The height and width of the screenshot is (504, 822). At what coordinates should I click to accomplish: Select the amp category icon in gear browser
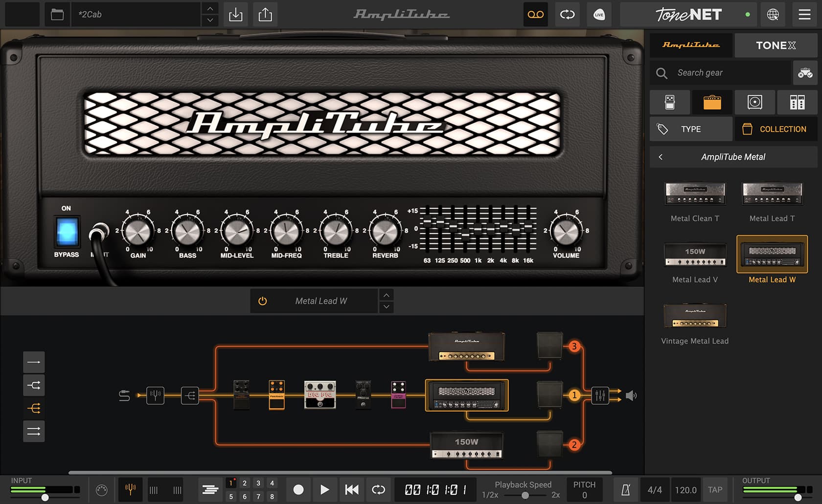click(x=712, y=102)
